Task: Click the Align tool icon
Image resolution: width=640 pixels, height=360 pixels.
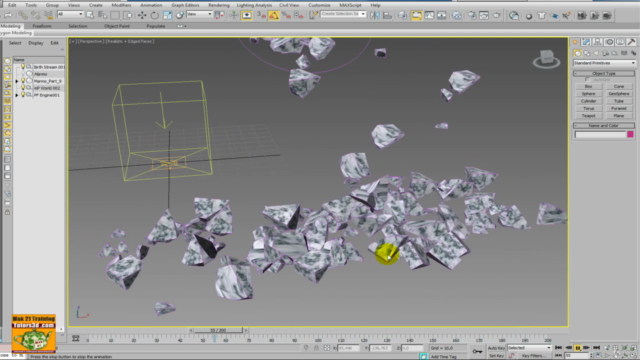Action: pyautogui.click(x=387, y=15)
